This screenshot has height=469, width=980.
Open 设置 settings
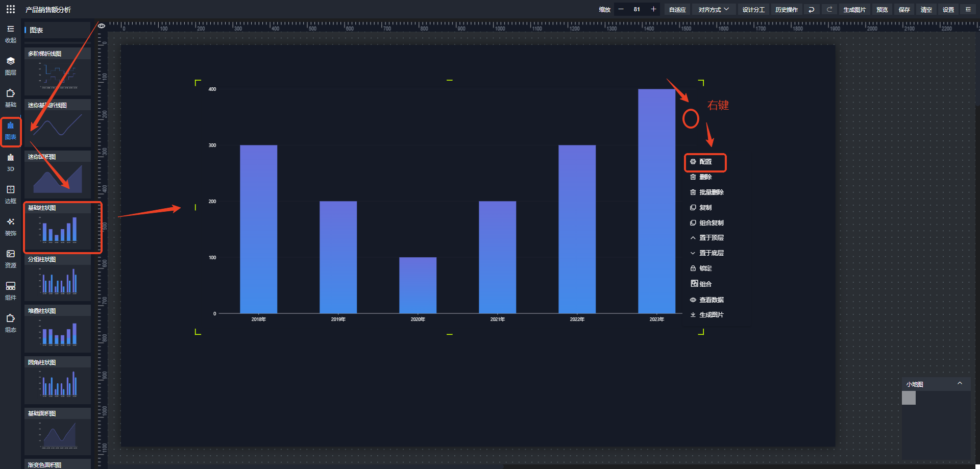[x=948, y=10]
